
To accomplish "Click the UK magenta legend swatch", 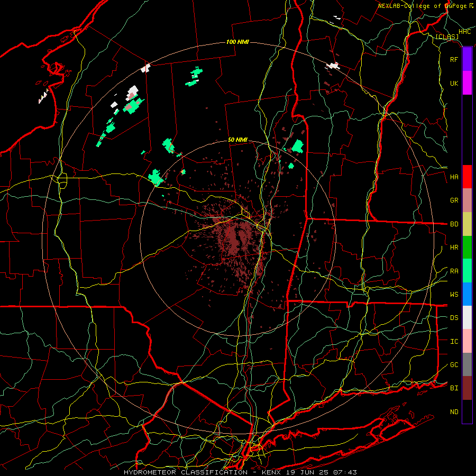I will (x=467, y=83).
